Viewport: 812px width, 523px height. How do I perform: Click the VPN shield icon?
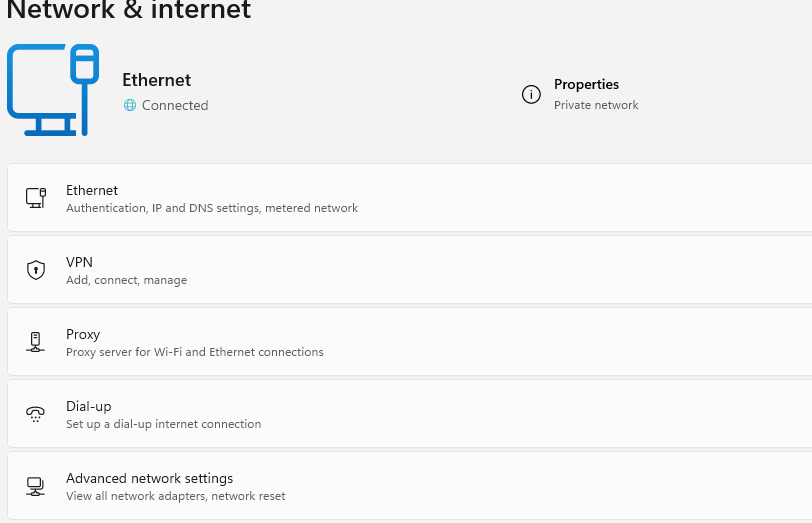(x=36, y=270)
